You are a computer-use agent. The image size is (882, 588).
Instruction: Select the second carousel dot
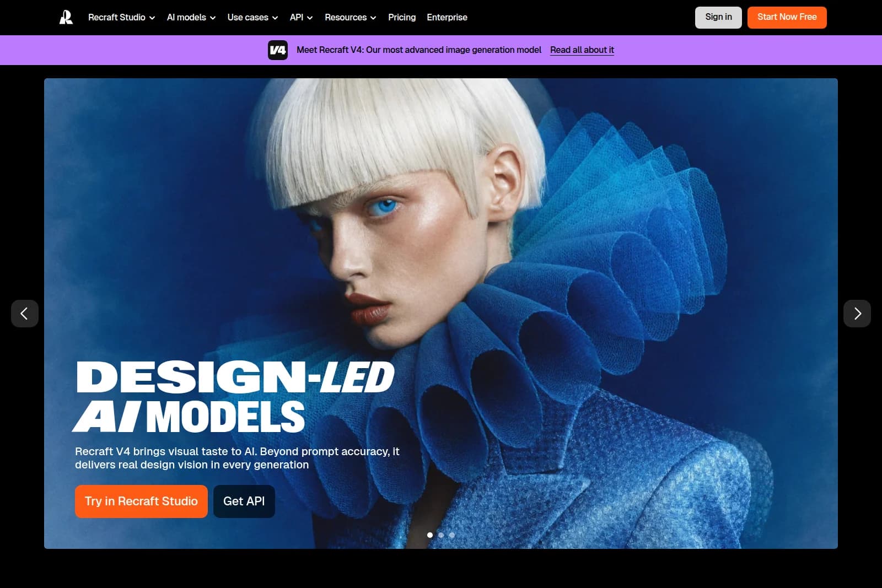tap(441, 535)
